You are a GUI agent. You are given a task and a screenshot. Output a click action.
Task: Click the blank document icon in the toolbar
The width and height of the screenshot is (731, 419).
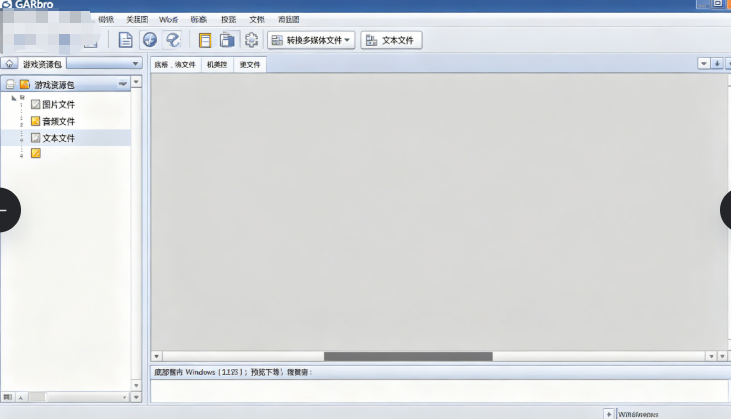pos(126,40)
